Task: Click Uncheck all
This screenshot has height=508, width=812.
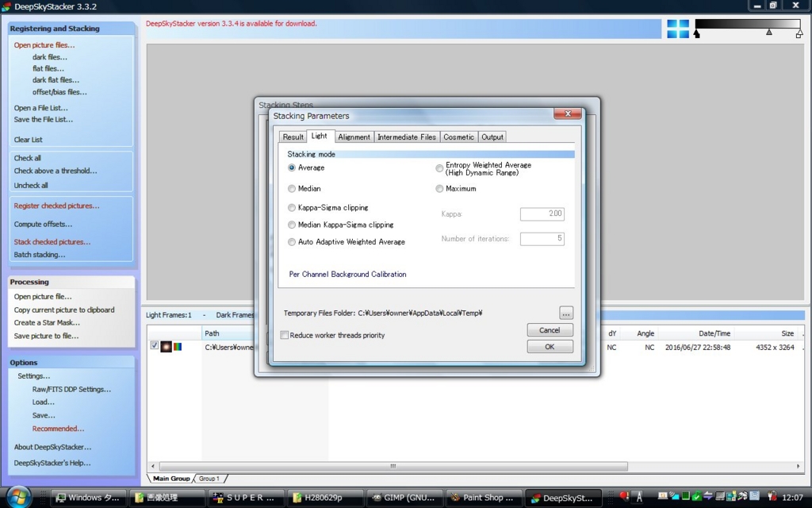Action: [x=31, y=185]
